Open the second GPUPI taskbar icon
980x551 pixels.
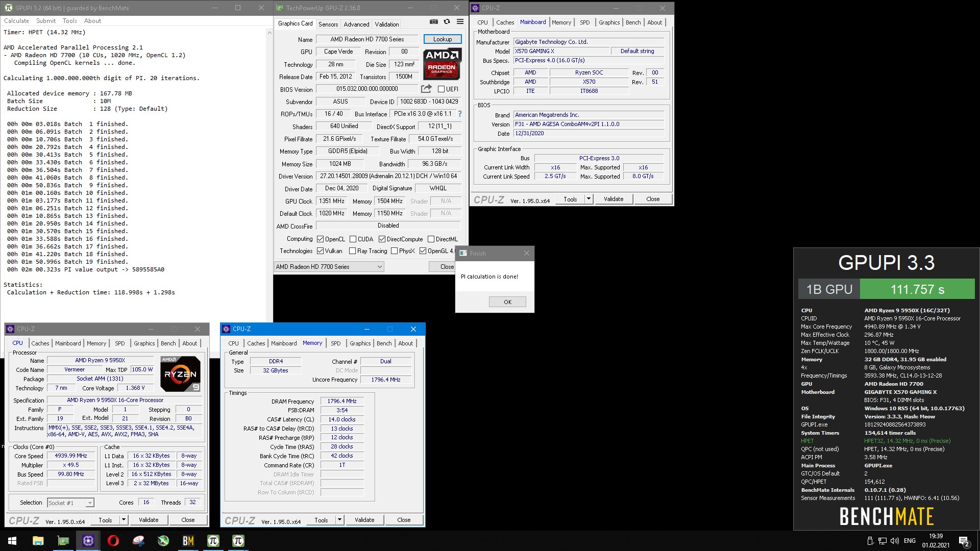238,541
